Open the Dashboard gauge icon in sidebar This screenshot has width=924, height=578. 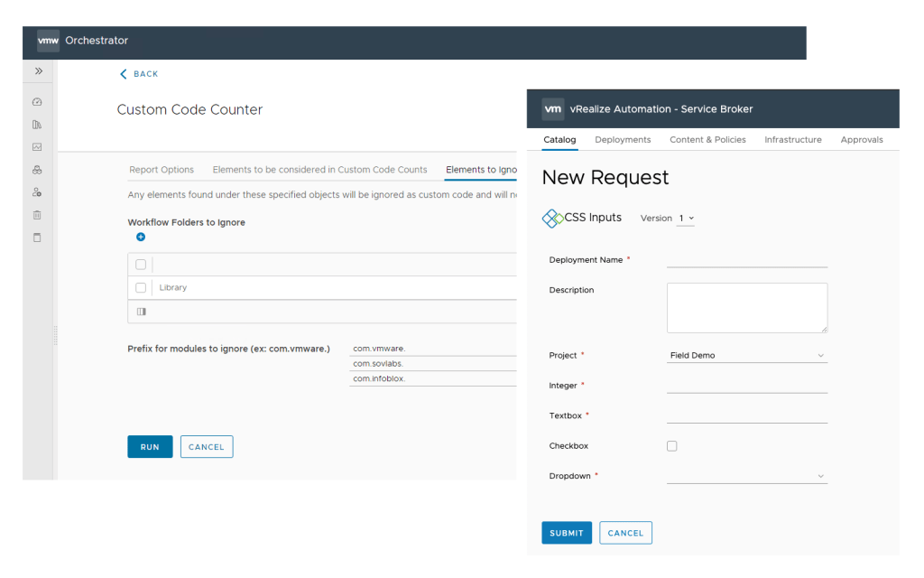[x=37, y=102]
